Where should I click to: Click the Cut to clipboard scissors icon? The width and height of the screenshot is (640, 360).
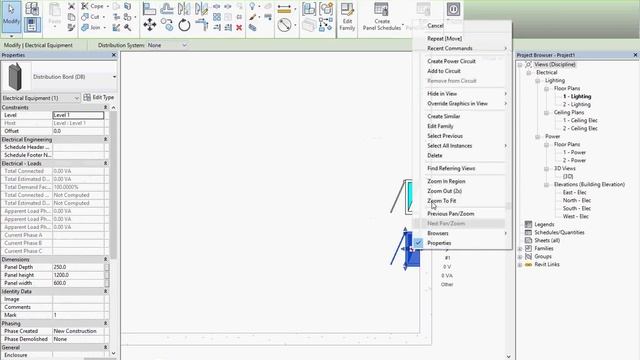coord(71,6)
